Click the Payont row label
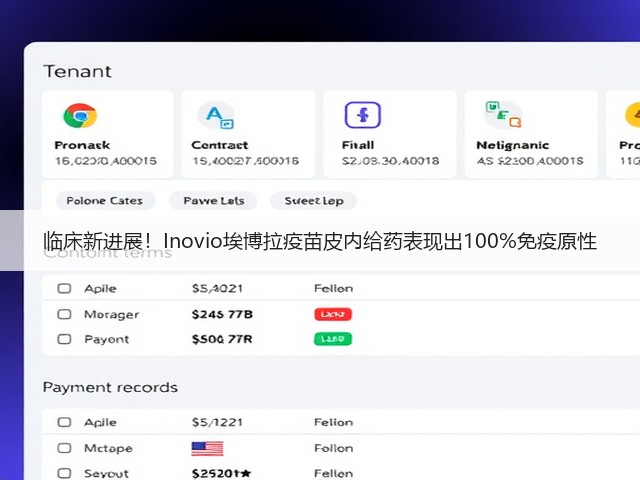Image resolution: width=640 pixels, height=480 pixels. 107,340
